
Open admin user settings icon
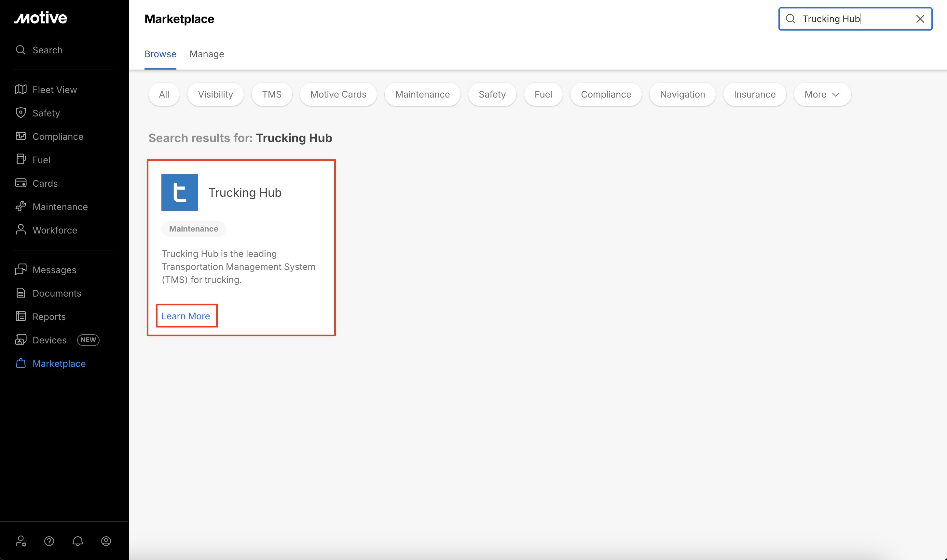pos(21,541)
